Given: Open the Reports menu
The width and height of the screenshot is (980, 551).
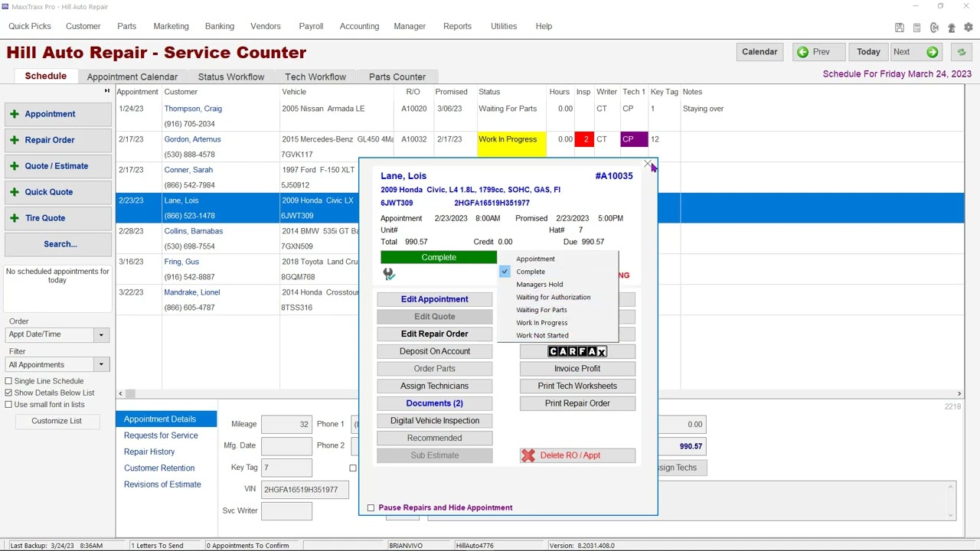Looking at the screenshot, I should point(457,26).
